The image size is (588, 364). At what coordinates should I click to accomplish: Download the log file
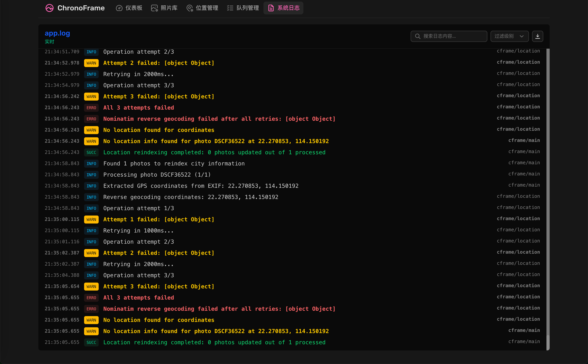pyautogui.click(x=537, y=36)
